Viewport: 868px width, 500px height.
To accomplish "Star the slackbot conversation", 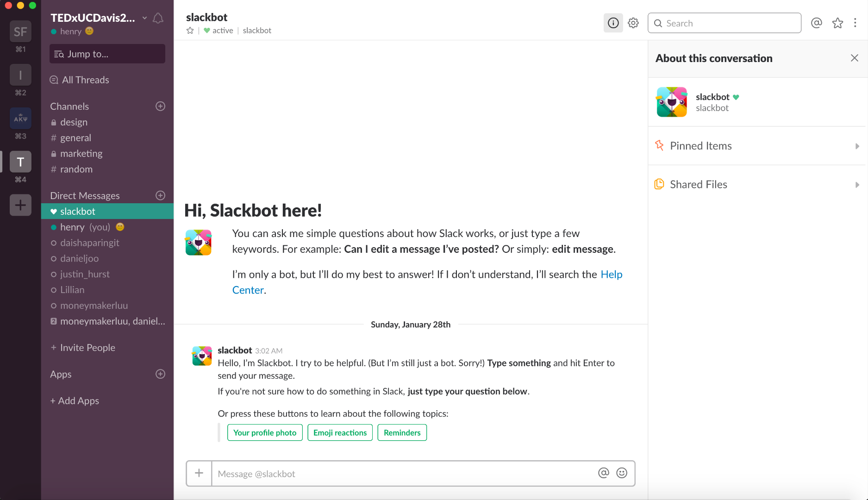I will (x=190, y=31).
